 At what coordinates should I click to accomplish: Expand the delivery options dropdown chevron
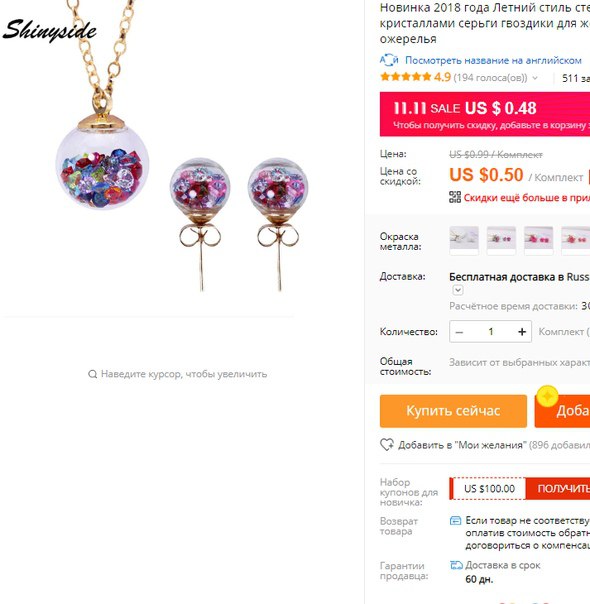(458, 290)
